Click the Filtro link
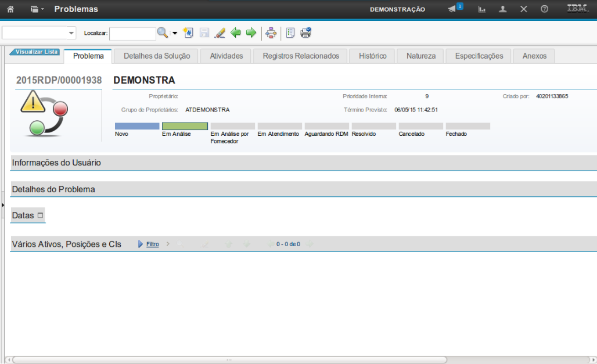The height and width of the screenshot is (364, 597). coord(152,244)
